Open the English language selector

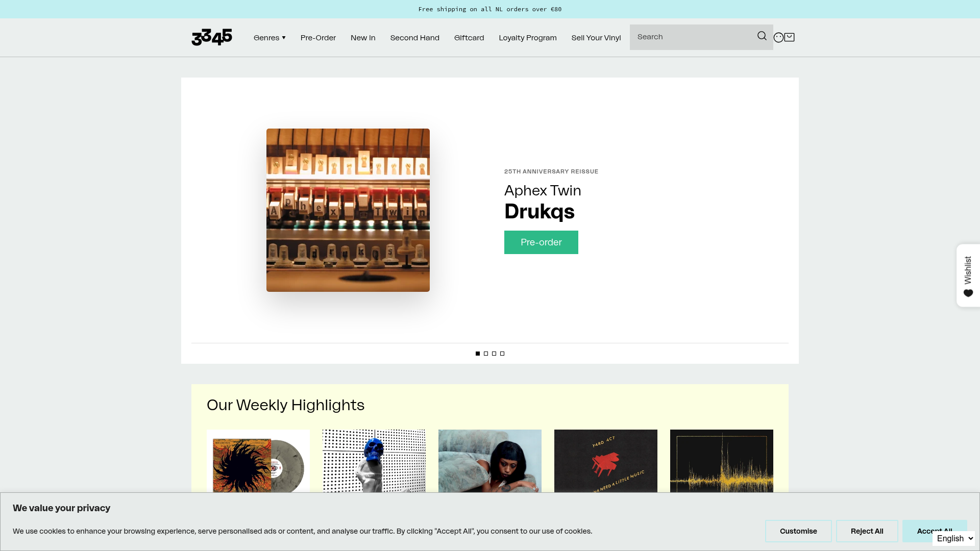point(953,538)
